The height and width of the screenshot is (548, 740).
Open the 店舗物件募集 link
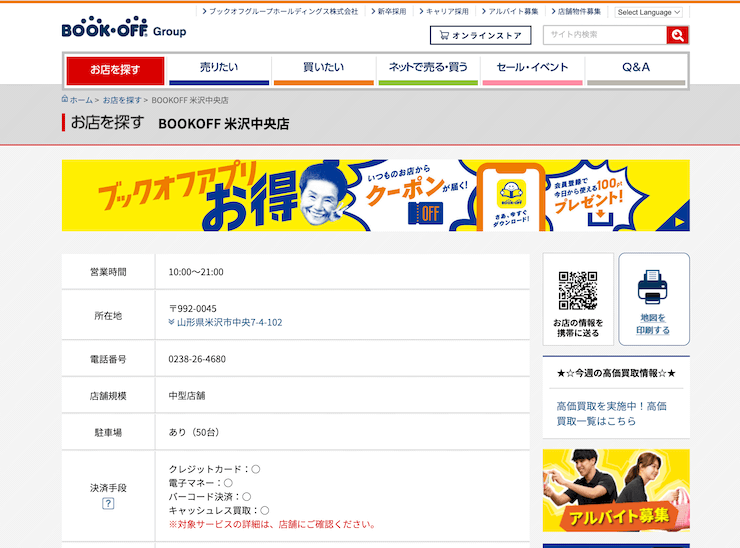point(576,11)
